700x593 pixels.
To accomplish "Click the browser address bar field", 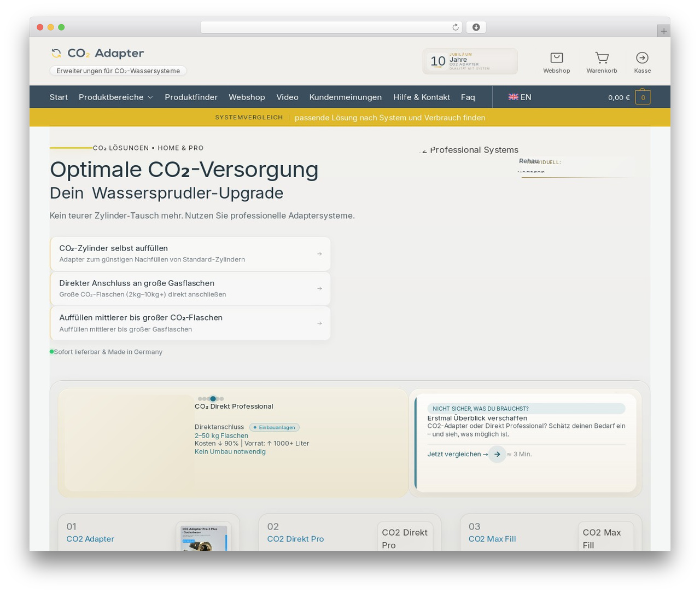I will click(x=331, y=27).
